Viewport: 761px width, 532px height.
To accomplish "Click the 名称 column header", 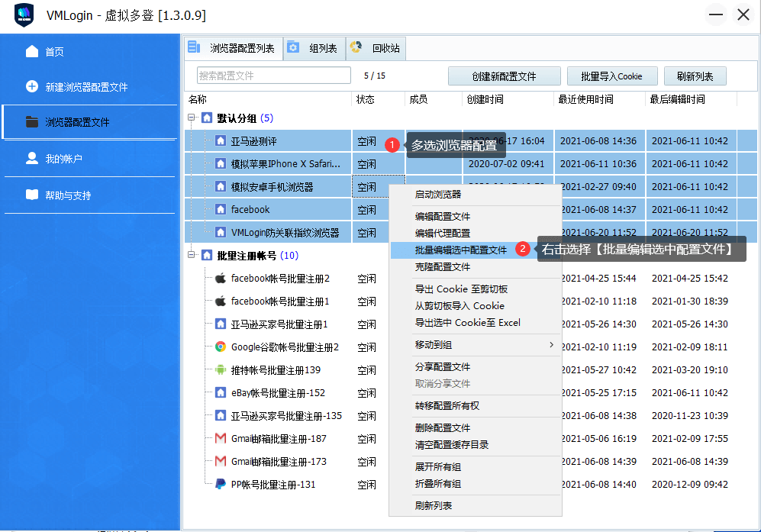I will pyautogui.click(x=268, y=99).
